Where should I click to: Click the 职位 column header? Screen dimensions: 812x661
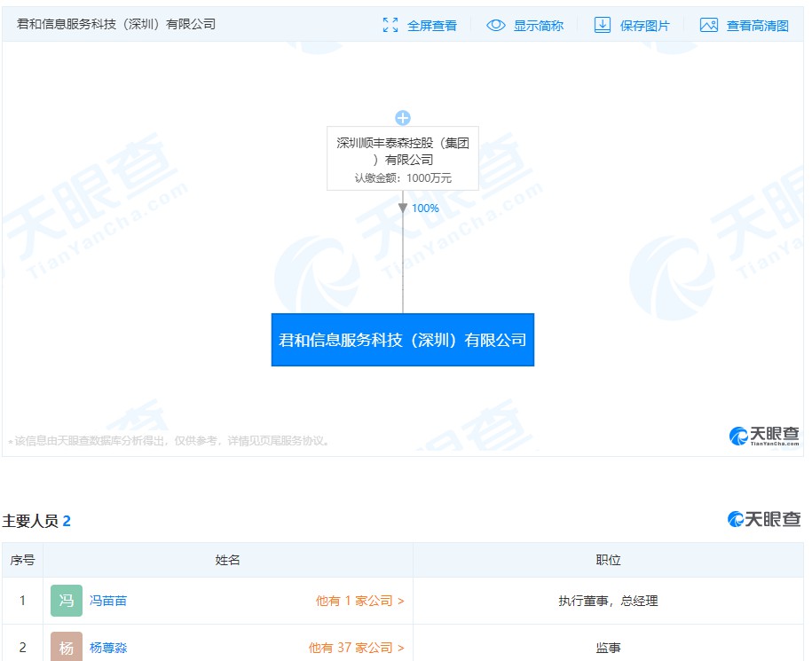point(609,560)
